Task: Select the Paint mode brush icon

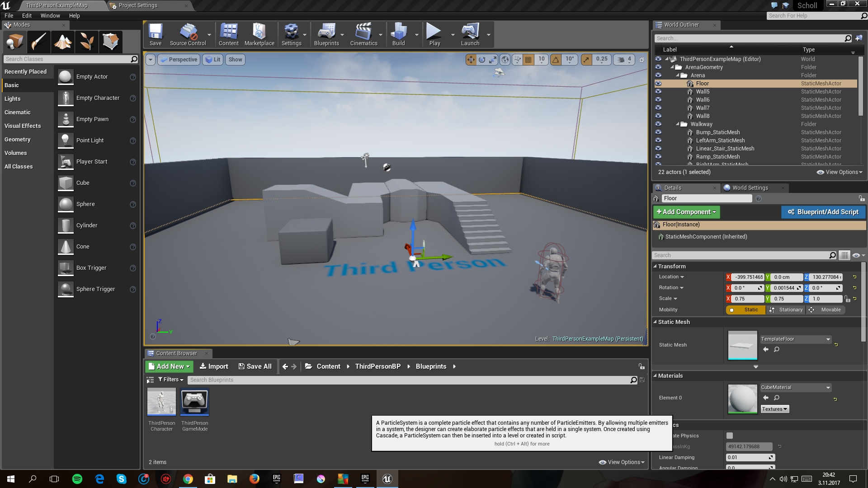Action: pos(38,42)
